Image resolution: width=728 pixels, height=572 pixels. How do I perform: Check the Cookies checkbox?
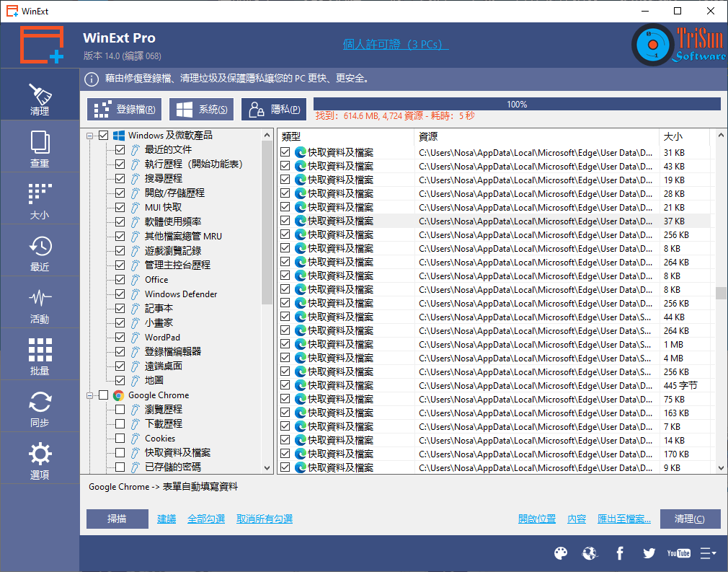(x=120, y=438)
